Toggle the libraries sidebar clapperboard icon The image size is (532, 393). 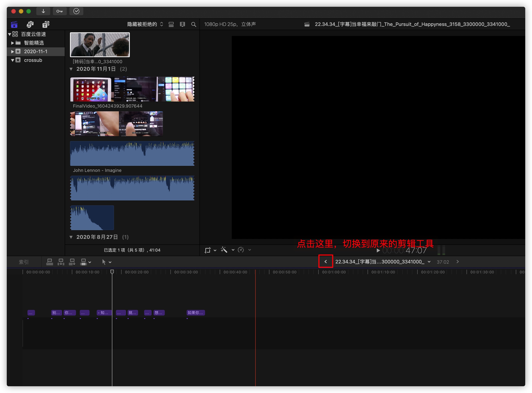tap(14, 24)
